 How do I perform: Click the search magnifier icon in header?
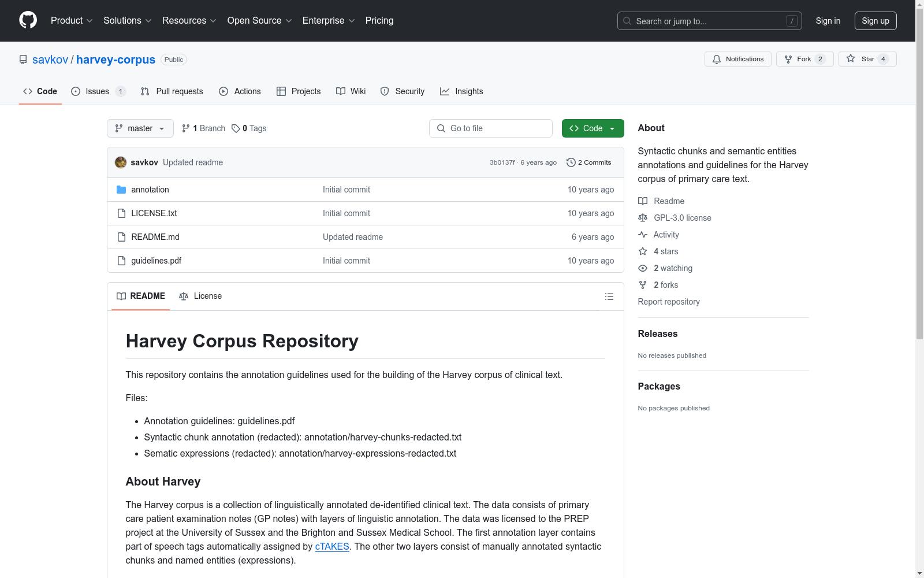tap(627, 21)
